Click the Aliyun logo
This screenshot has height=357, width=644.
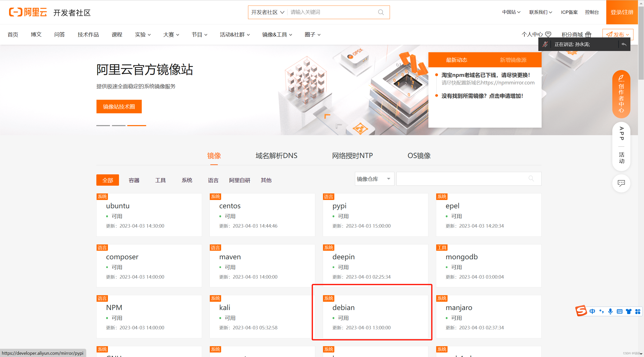[28, 12]
